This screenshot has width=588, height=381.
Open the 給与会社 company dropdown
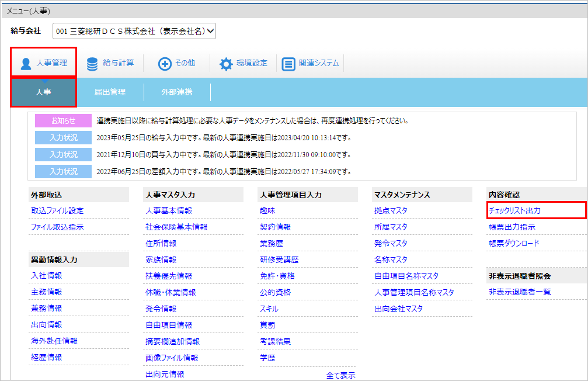(134, 31)
